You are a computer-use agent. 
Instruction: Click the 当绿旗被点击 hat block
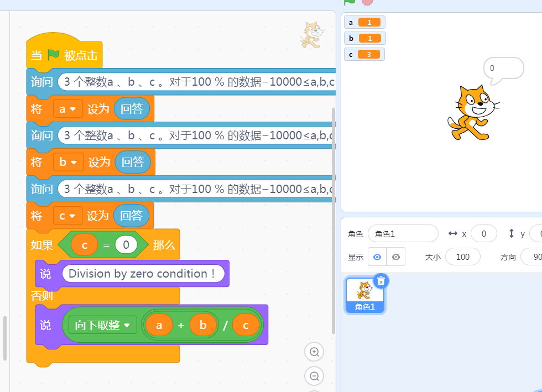coord(64,52)
